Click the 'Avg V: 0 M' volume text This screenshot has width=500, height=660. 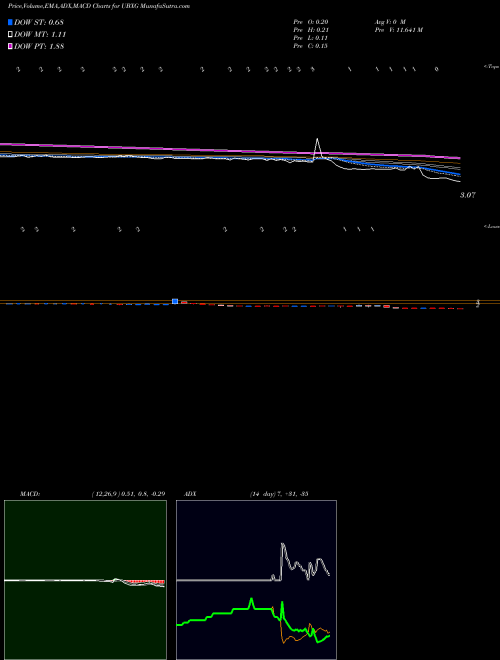tap(390, 21)
